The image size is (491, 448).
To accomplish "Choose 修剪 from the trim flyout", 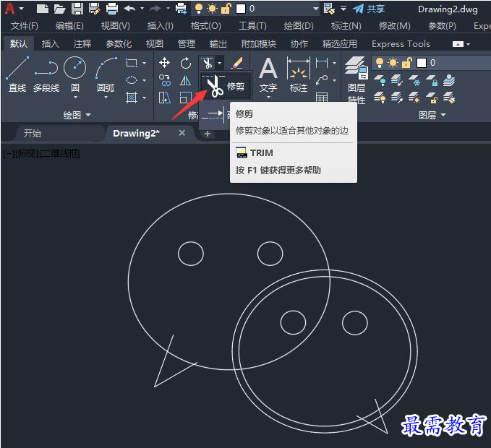I will [x=225, y=86].
